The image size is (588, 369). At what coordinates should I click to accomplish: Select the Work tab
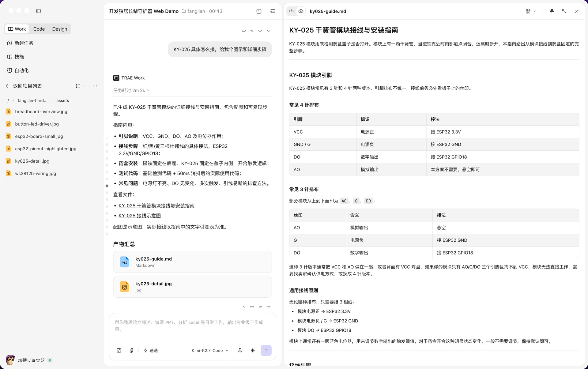tap(17, 29)
